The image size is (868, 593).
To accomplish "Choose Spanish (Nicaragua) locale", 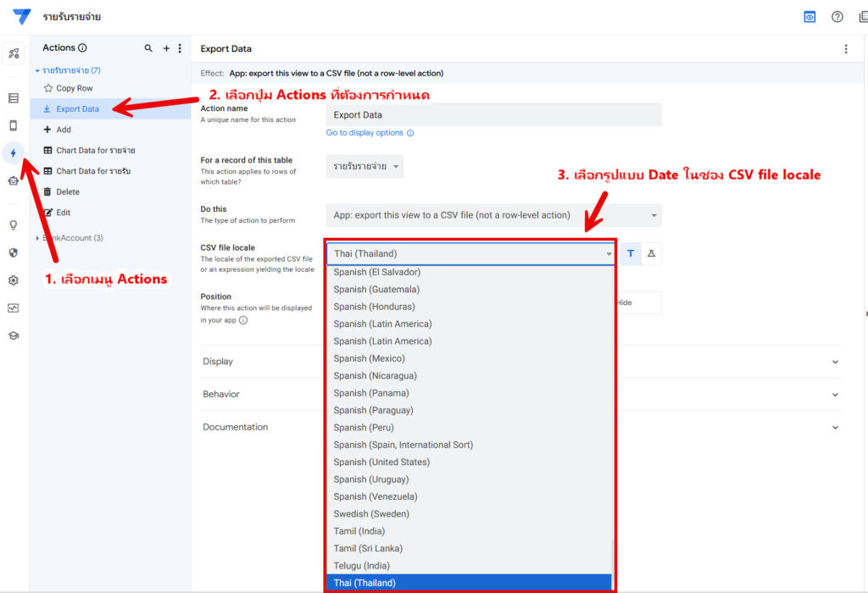I will 468,375.
